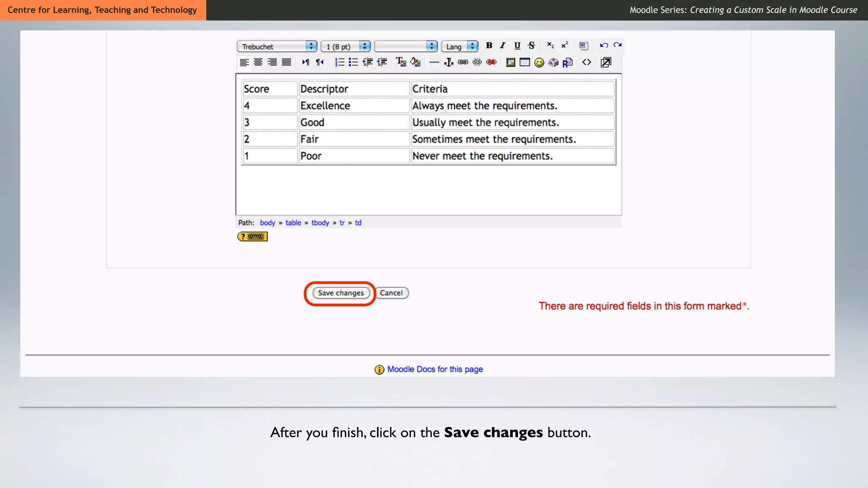Screen dimensions: 868x488
Task: Open the background color picker
Action: pos(415,62)
